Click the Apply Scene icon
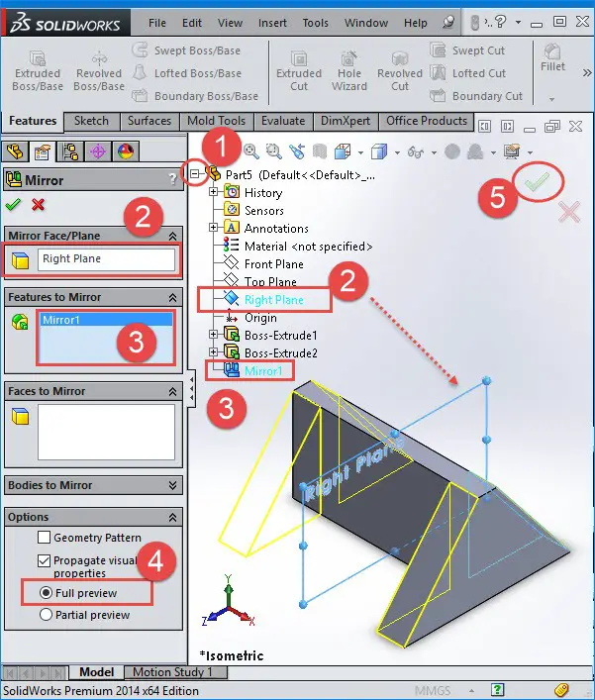This screenshot has width=595, height=700. 475,151
